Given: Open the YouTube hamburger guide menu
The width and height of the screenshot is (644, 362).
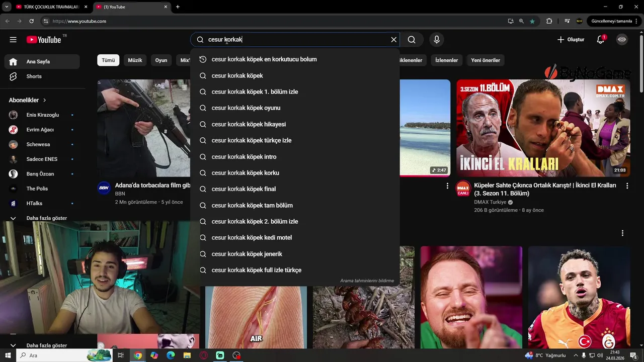Looking at the screenshot, I should click(x=13, y=40).
